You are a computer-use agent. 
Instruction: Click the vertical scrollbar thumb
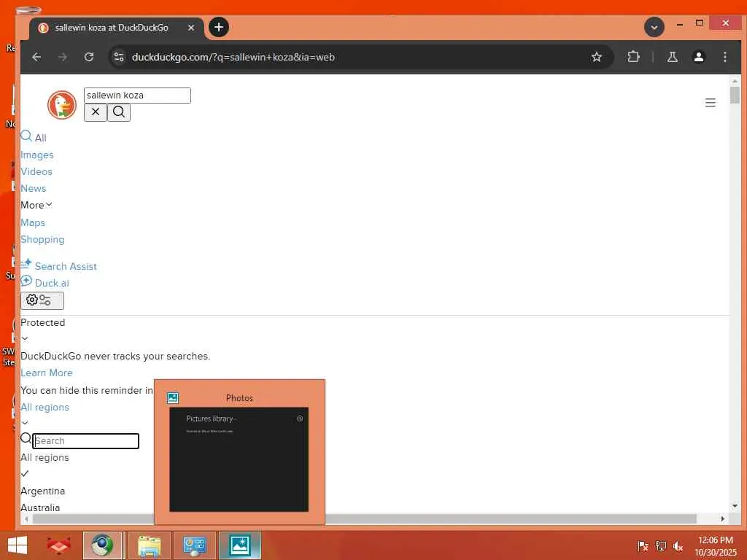pos(734,95)
